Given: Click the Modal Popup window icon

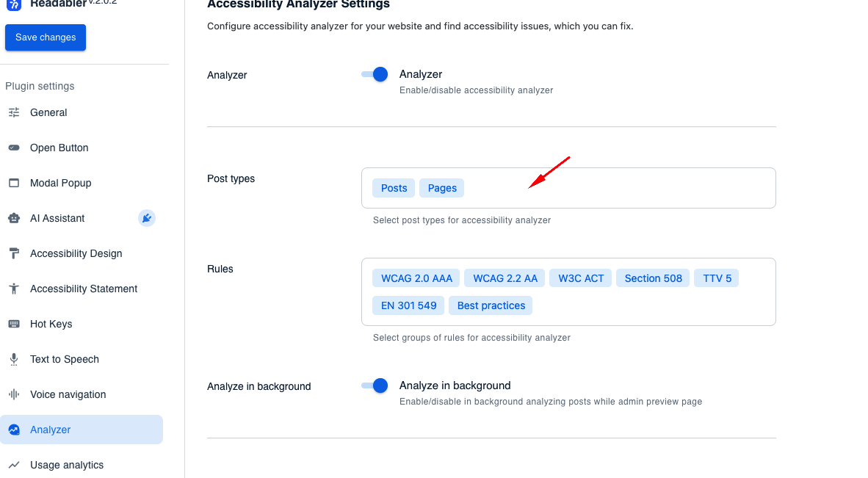Looking at the screenshot, I should tap(14, 183).
